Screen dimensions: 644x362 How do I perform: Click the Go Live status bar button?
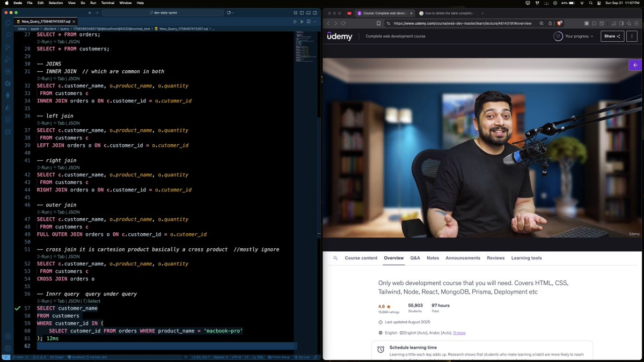click(302, 357)
